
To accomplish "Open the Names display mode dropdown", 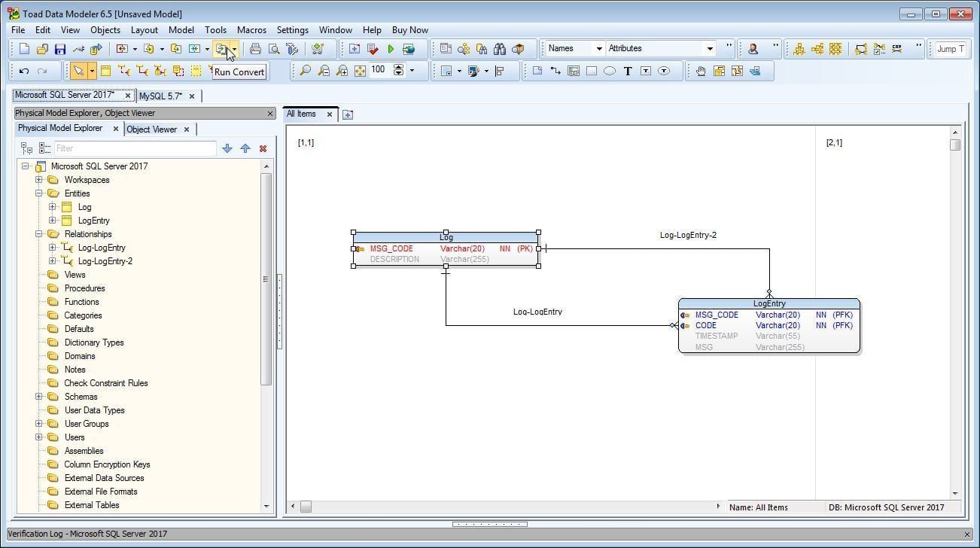I will pos(599,49).
